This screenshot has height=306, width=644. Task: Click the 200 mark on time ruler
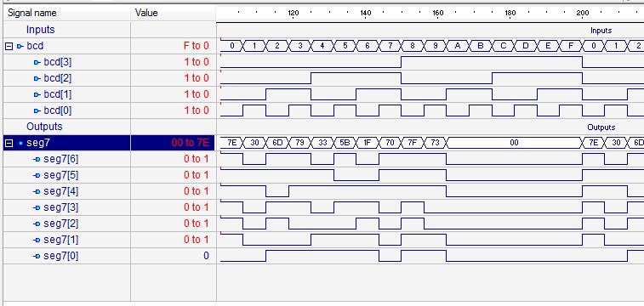(x=583, y=13)
